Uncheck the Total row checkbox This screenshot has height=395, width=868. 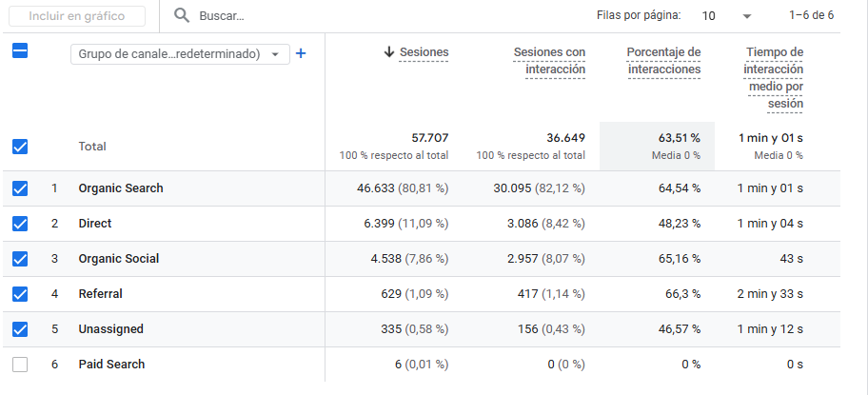[20, 147]
